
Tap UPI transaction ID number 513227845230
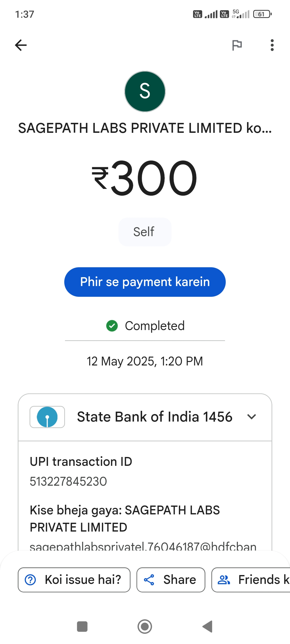click(x=68, y=481)
